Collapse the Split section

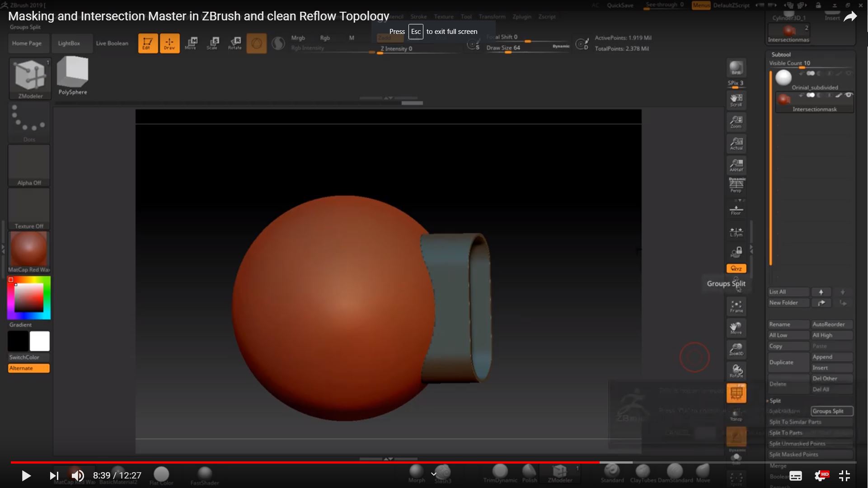coord(775,401)
